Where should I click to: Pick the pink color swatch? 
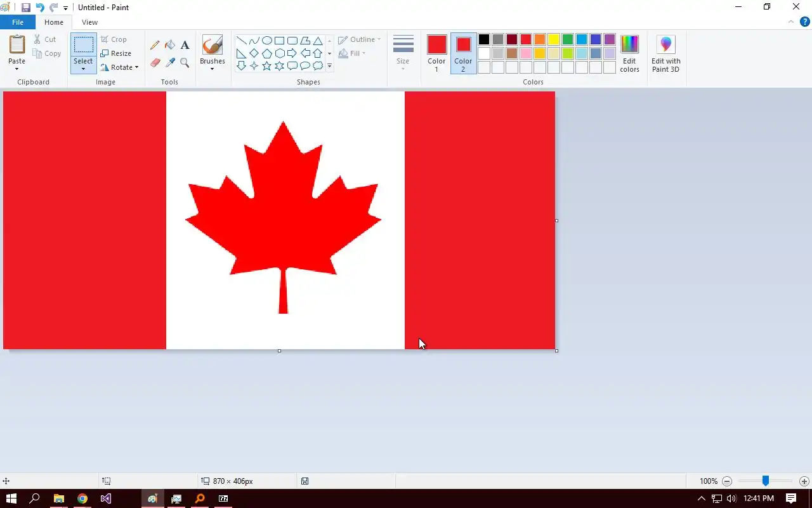pos(526,53)
